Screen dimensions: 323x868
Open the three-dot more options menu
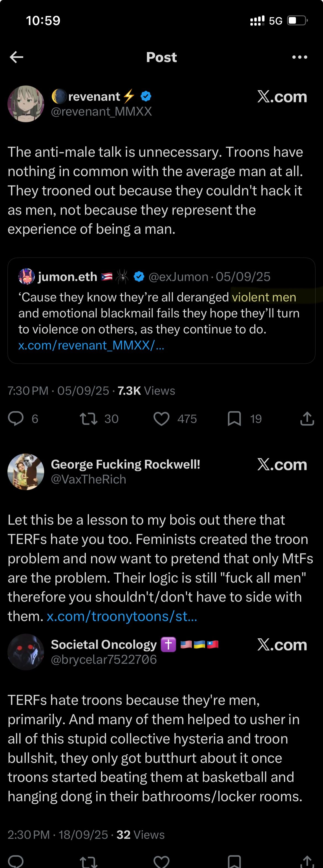300,57
